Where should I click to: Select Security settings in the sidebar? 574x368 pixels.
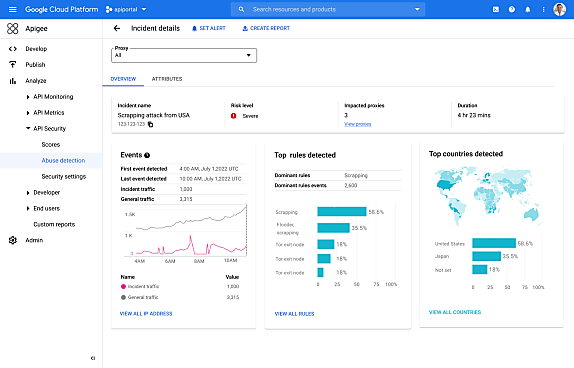(64, 176)
